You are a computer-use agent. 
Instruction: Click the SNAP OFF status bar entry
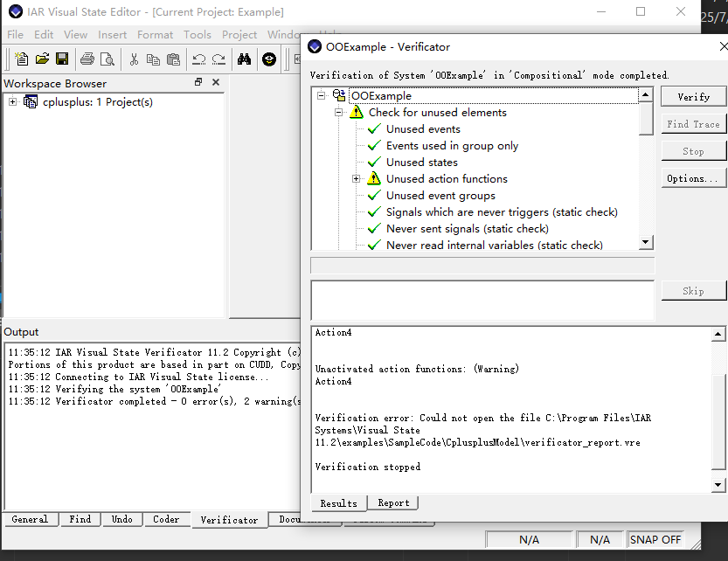[655, 540]
